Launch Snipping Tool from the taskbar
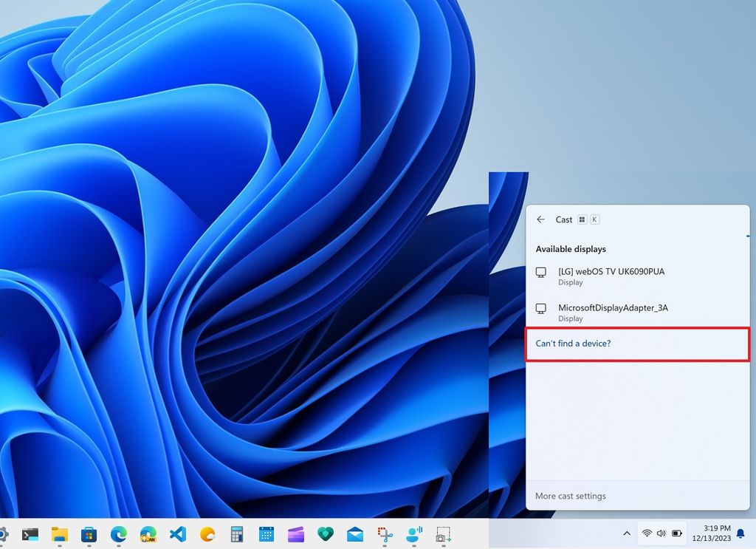The width and height of the screenshot is (756, 549). (x=385, y=533)
